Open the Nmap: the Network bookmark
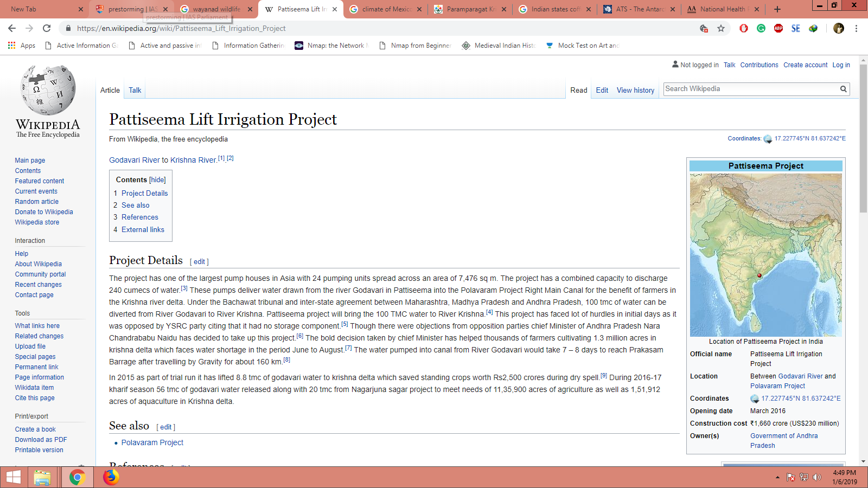Screen dimensions: 868x488 pyautogui.click(x=331, y=46)
